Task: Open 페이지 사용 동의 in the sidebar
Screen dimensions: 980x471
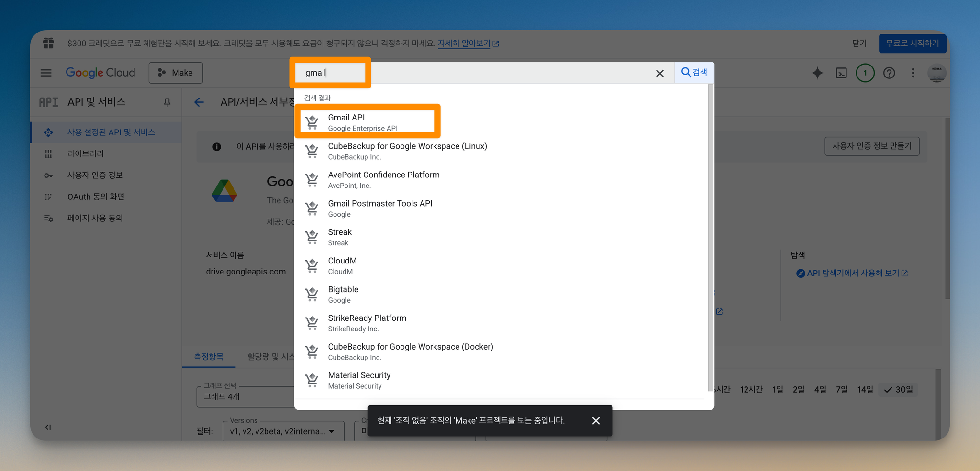Action: 106,218
